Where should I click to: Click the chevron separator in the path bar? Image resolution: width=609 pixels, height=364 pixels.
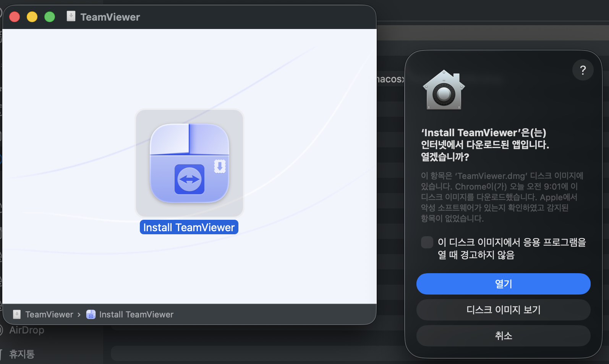(79, 315)
